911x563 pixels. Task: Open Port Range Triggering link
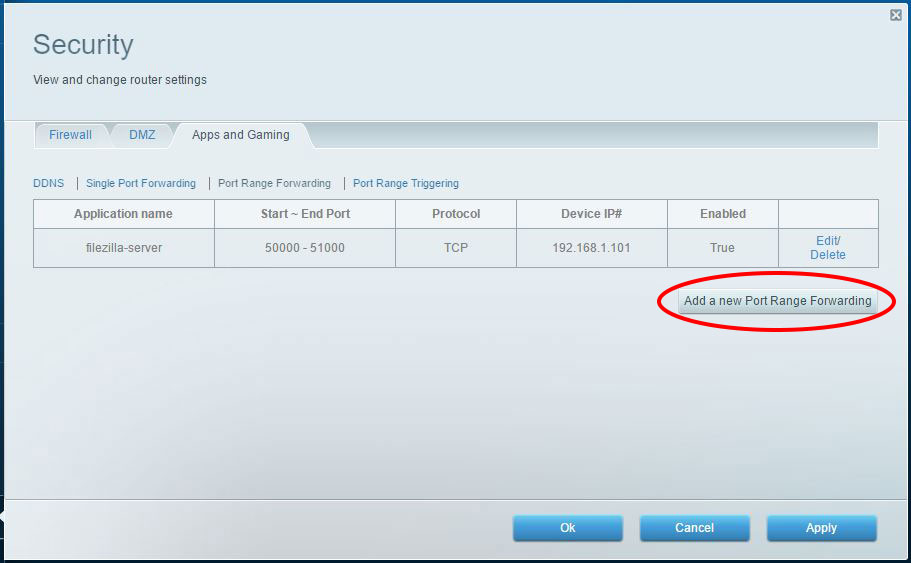pyautogui.click(x=406, y=183)
